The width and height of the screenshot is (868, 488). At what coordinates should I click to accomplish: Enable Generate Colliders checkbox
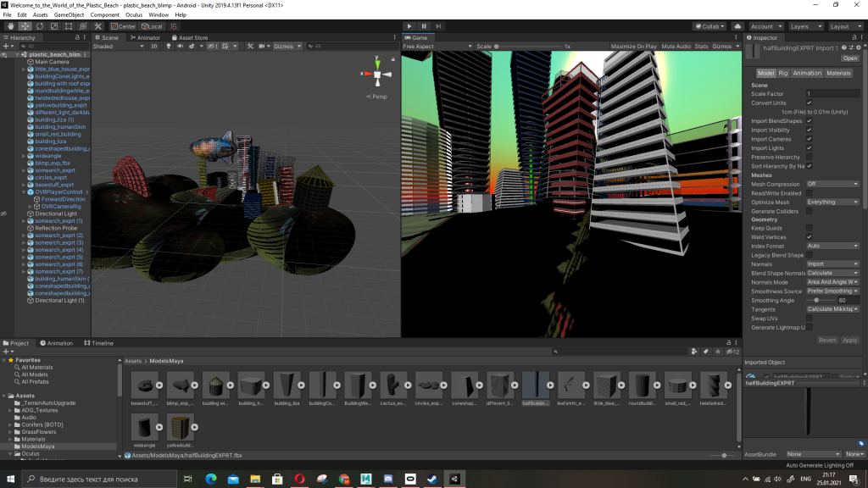coord(810,211)
